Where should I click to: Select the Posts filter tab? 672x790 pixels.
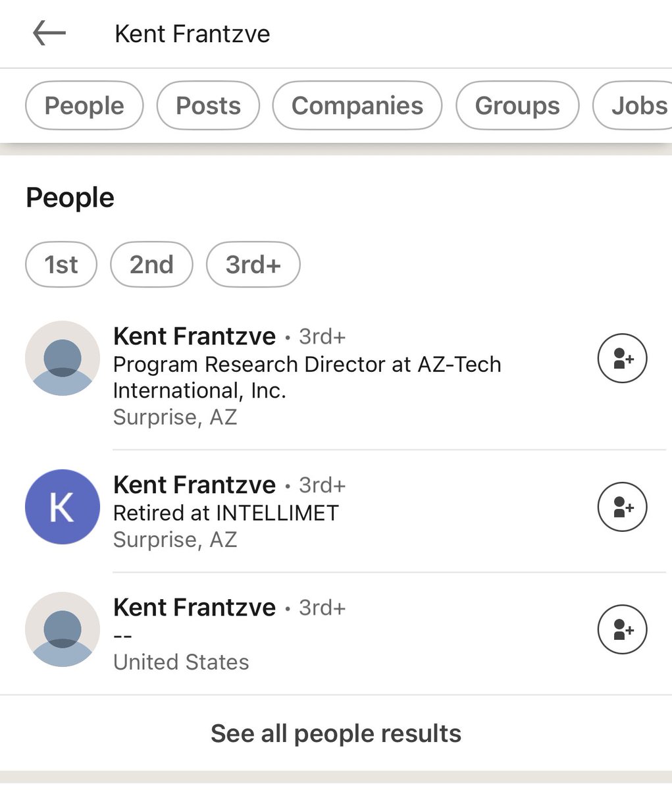point(208,105)
